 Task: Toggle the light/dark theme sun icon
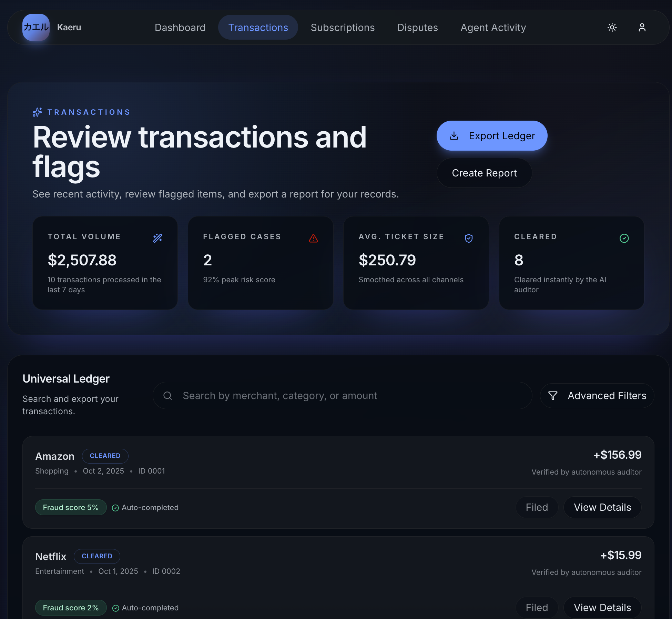tap(612, 27)
